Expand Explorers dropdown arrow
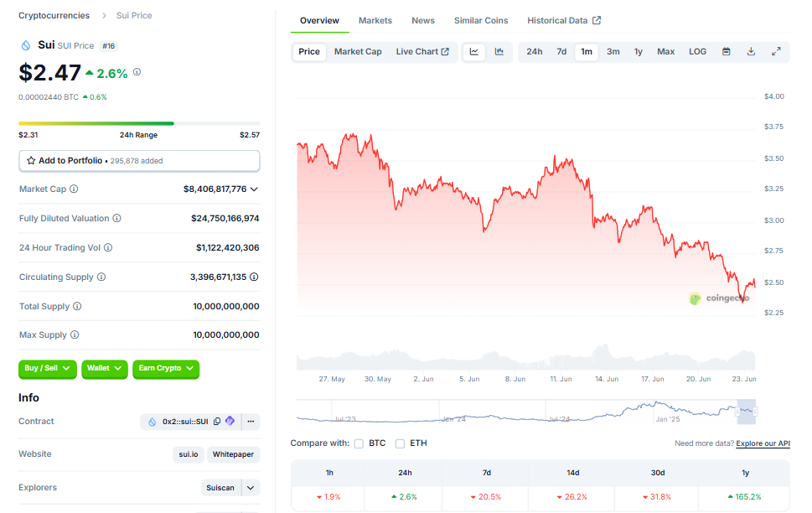The width and height of the screenshot is (812, 513). click(x=251, y=488)
